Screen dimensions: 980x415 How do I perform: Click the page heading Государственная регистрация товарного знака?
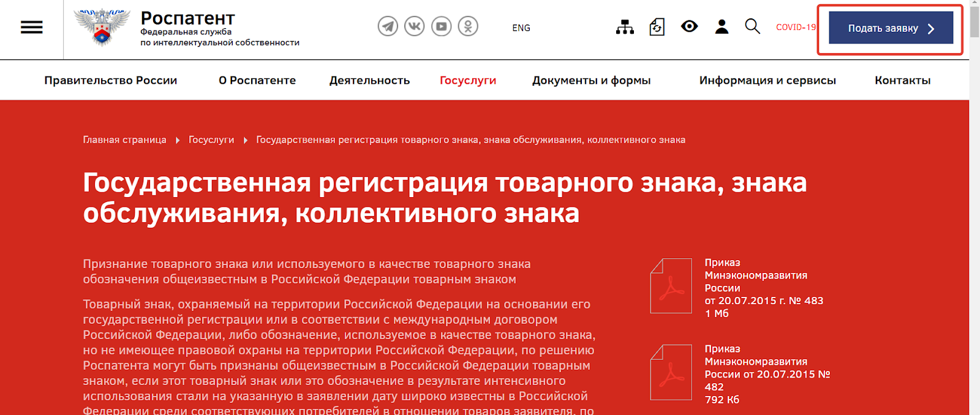coord(445,198)
